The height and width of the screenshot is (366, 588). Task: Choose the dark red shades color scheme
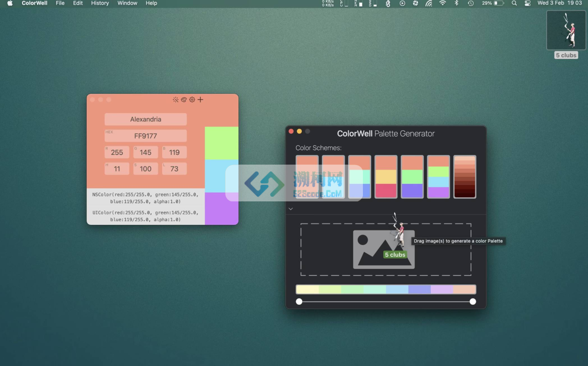[465, 177]
